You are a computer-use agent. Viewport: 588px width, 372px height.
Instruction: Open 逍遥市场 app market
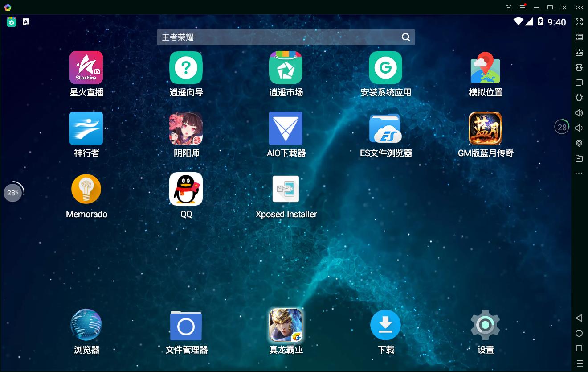286,68
